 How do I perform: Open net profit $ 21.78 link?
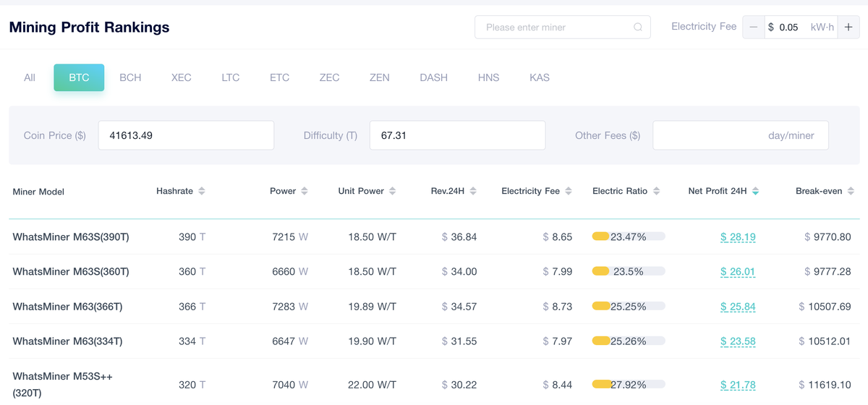[738, 385]
